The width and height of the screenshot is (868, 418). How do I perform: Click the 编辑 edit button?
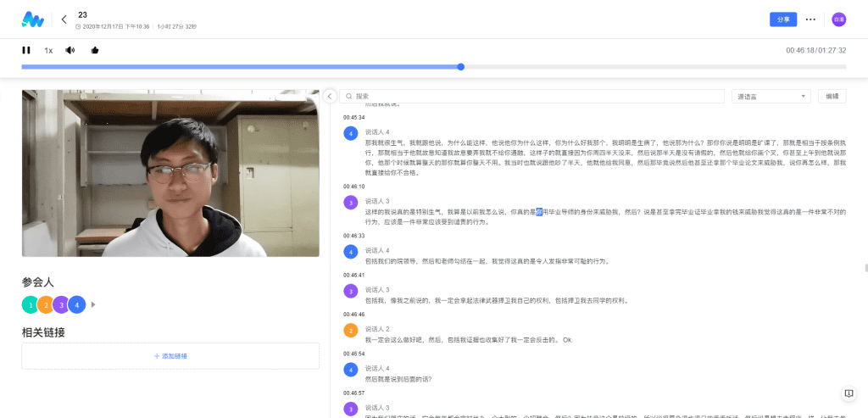coord(832,97)
